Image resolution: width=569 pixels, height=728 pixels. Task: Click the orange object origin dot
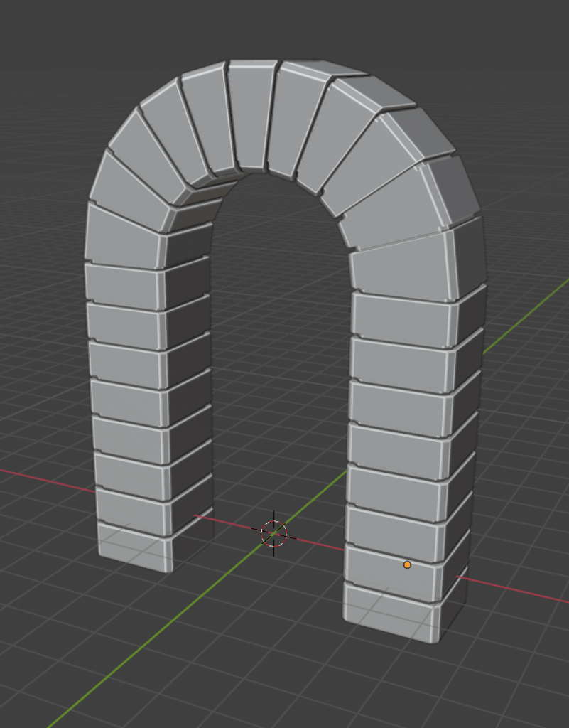coord(407,564)
